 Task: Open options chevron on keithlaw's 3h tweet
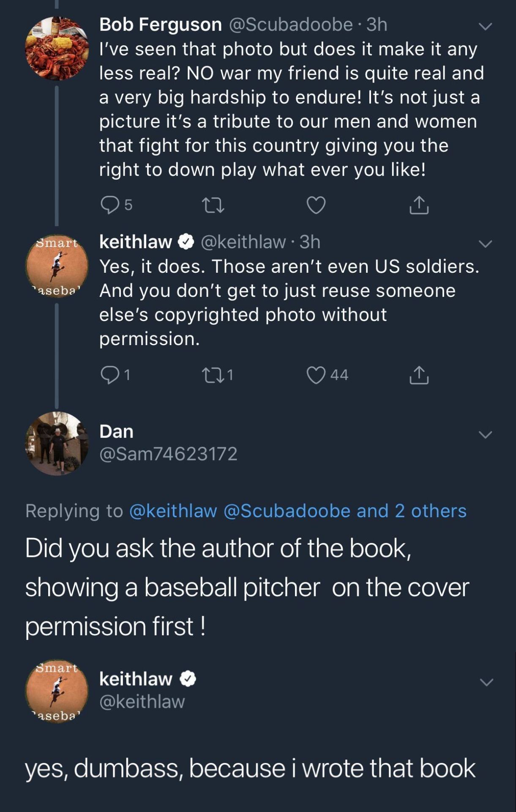tap(485, 244)
